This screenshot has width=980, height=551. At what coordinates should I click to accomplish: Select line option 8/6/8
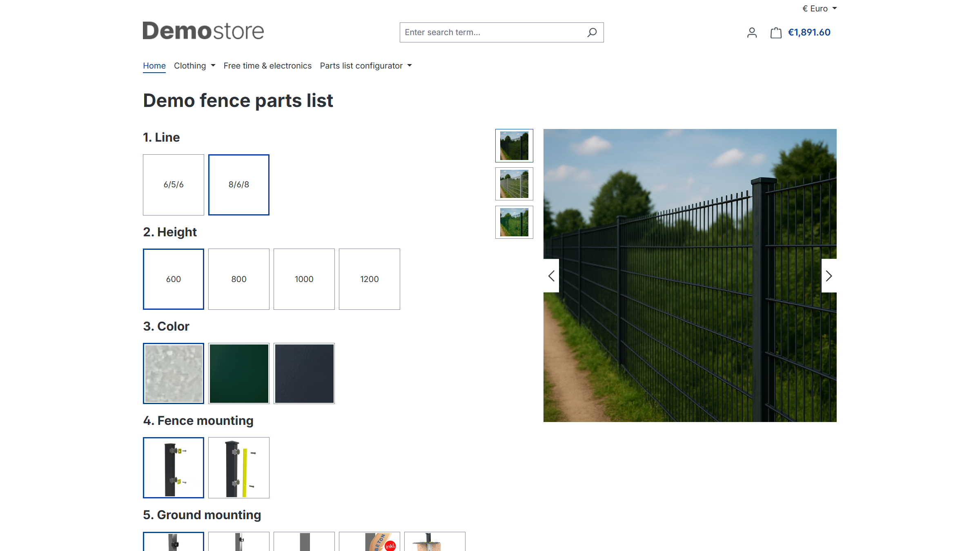pos(239,185)
